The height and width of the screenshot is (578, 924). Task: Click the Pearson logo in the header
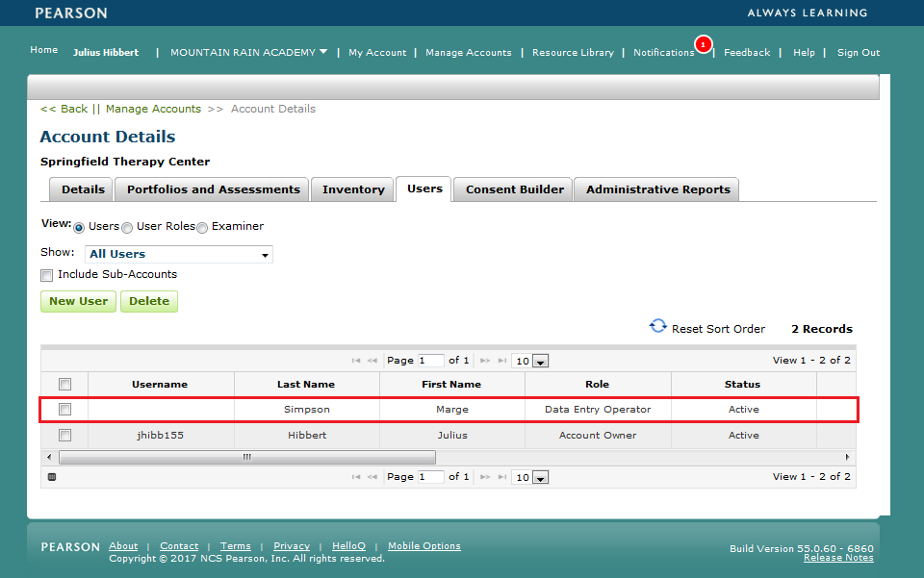tap(70, 13)
